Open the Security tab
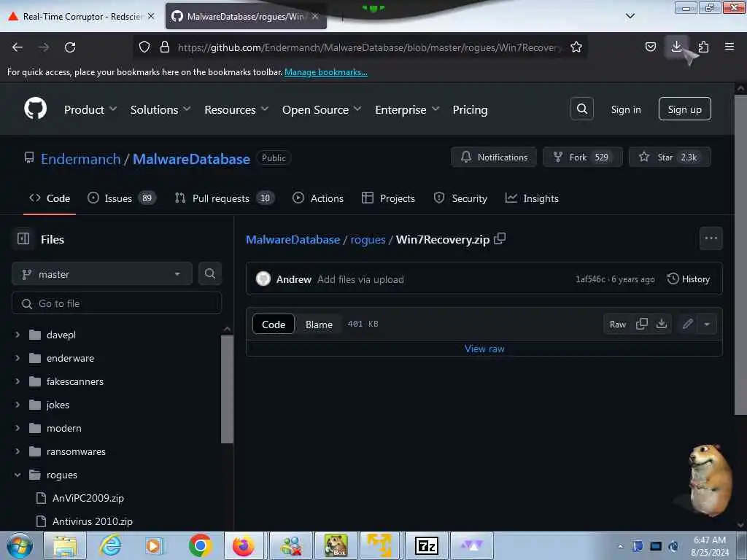Viewport: 747px width, 560px height. pos(460,198)
